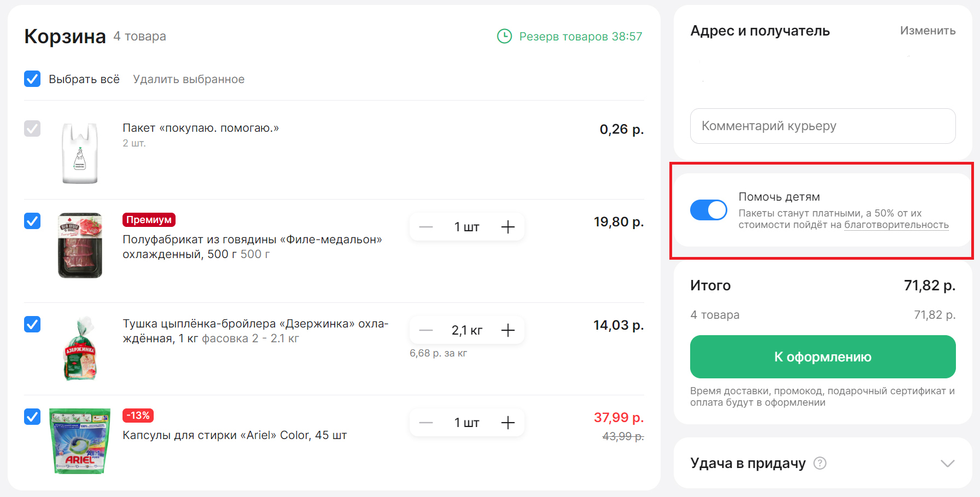The width and height of the screenshot is (980, 497).
Task: Open the благотворительность link
Action: pyautogui.click(x=896, y=225)
